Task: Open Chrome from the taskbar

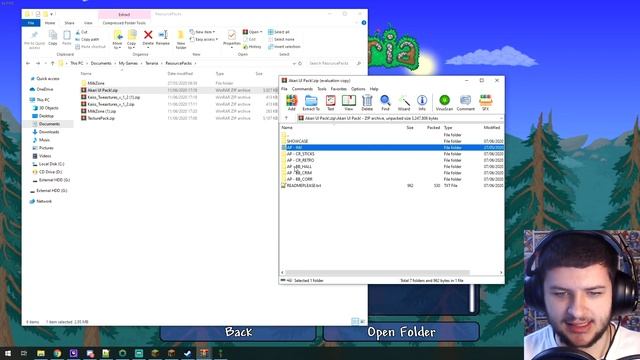Action: tap(57, 353)
